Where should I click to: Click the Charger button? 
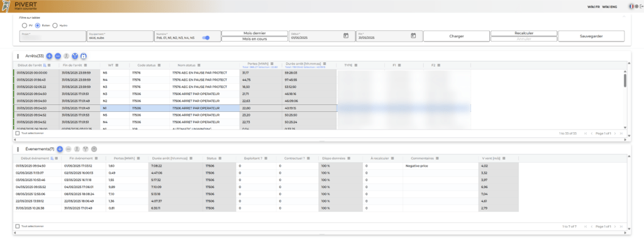point(457,36)
